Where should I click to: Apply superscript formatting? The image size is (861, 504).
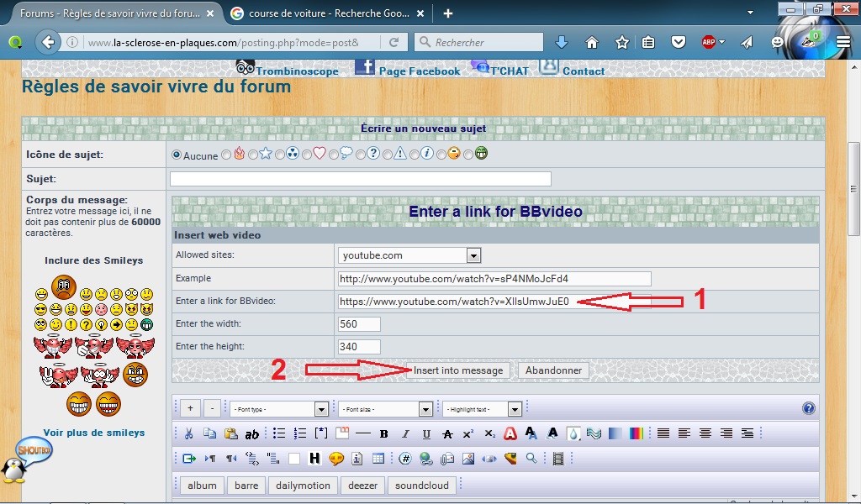(x=468, y=433)
